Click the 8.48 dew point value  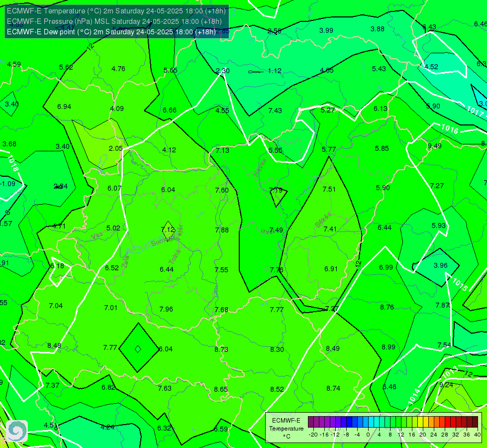pyautogui.click(x=54, y=345)
